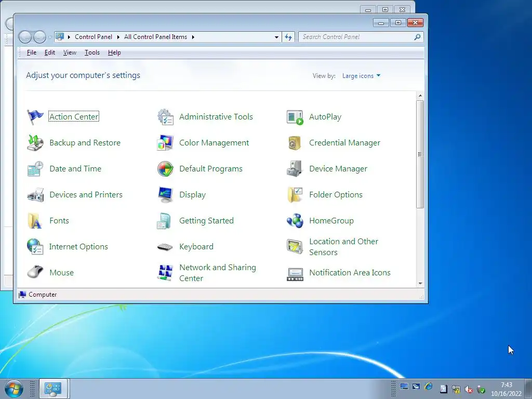
Task: Click the Device Manager text link
Action: (x=338, y=169)
